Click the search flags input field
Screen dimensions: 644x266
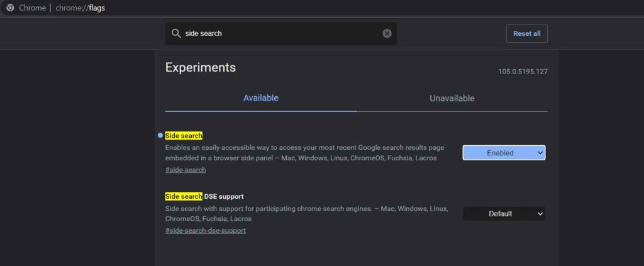(281, 33)
